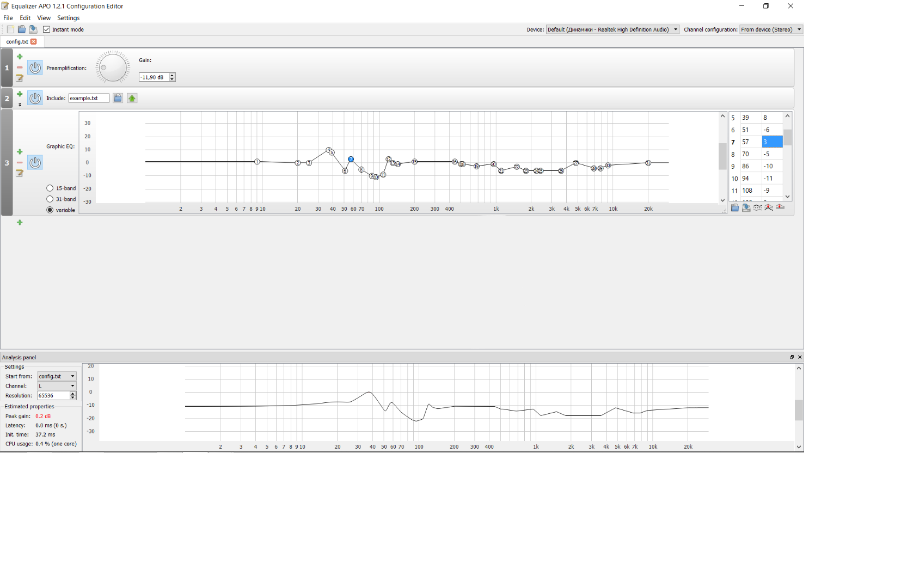Screen dimensions: 913x588
Task: Select EQ point 1 on the graph
Action: point(258,162)
